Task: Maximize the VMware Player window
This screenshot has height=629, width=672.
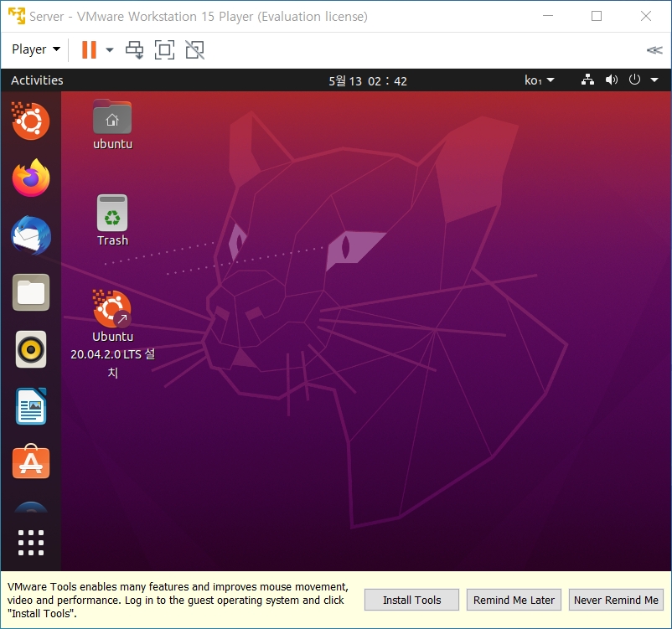Action: point(597,16)
